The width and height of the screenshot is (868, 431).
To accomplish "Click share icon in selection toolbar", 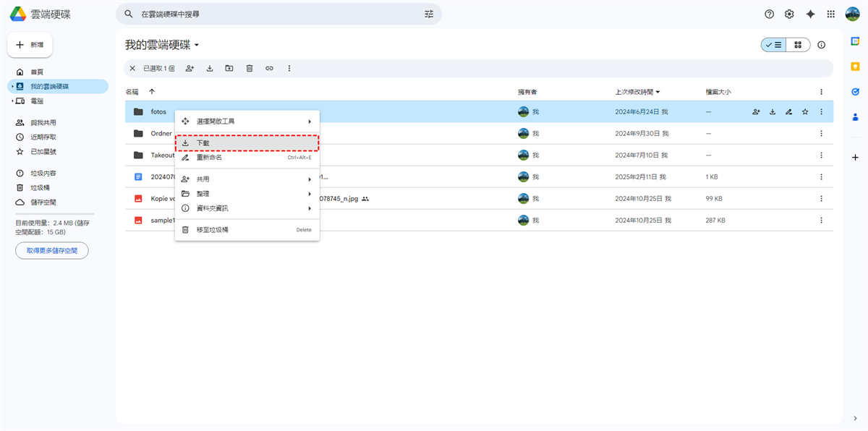I will click(x=190, y=68).
